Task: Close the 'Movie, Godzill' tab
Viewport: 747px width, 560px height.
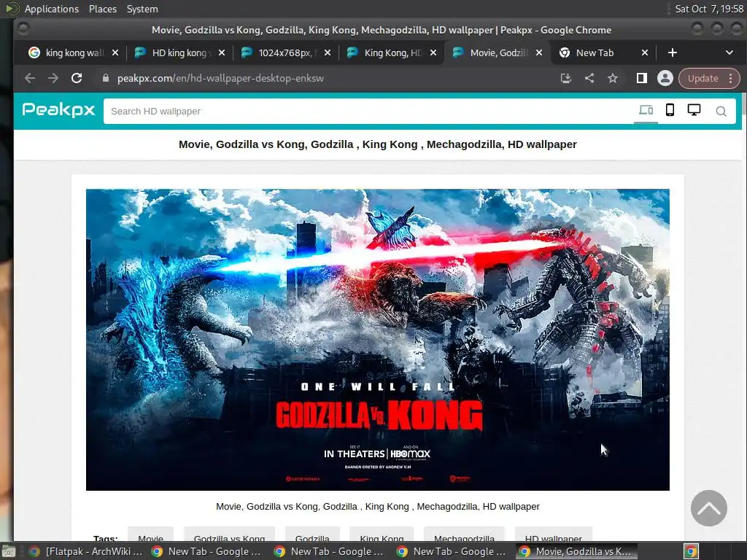Action: click(x=539, y=52)
